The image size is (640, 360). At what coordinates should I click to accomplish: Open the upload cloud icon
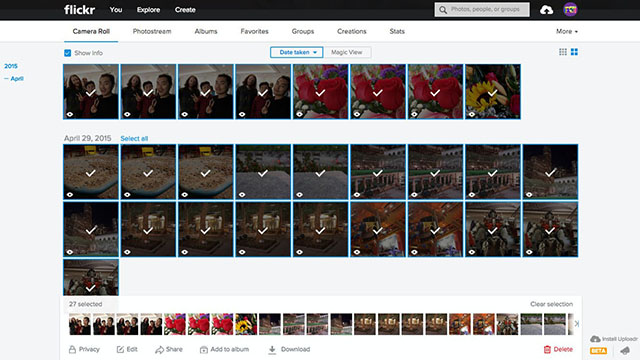point(546,10)
